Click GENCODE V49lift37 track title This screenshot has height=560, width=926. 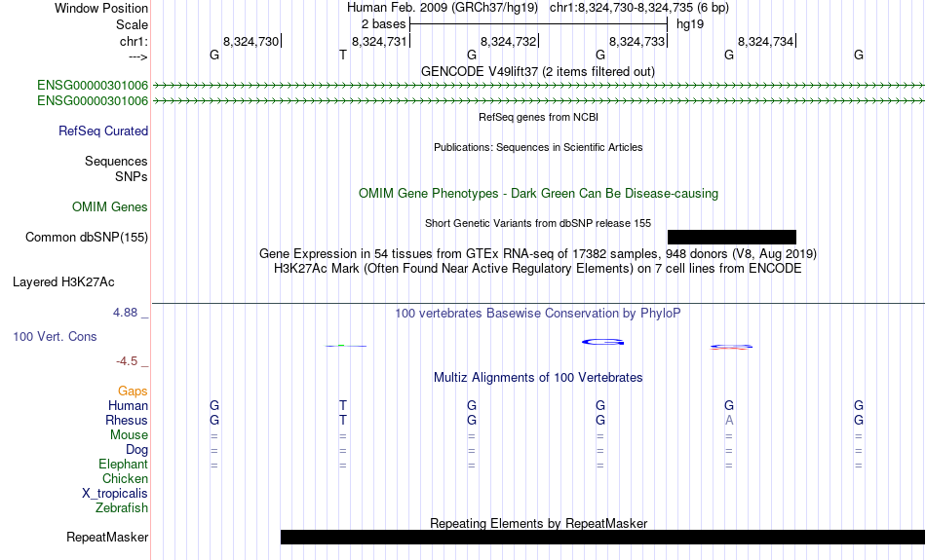537,71
